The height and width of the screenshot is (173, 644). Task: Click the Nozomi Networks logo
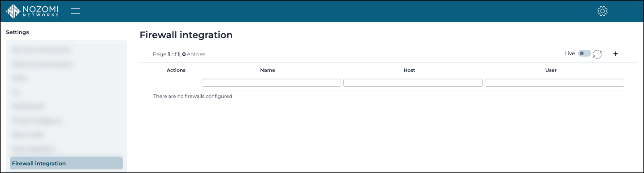[x=32, y=11]
